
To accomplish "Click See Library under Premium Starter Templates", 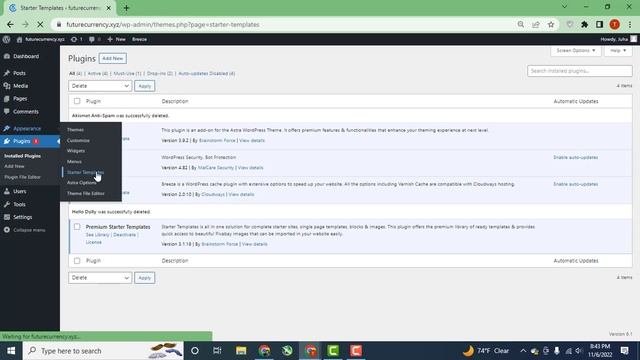I will 97,235.
